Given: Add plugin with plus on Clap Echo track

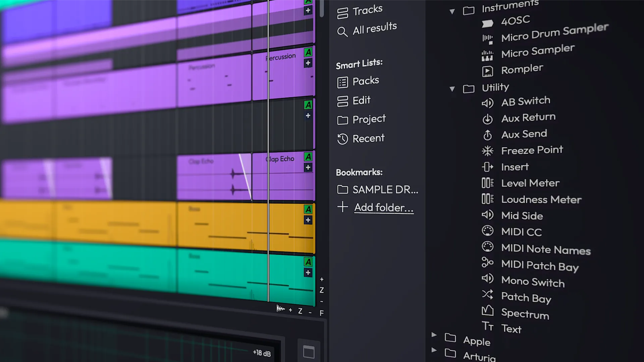Looking at the screenshot, I should pyautogui.click(x=308, y=167).
